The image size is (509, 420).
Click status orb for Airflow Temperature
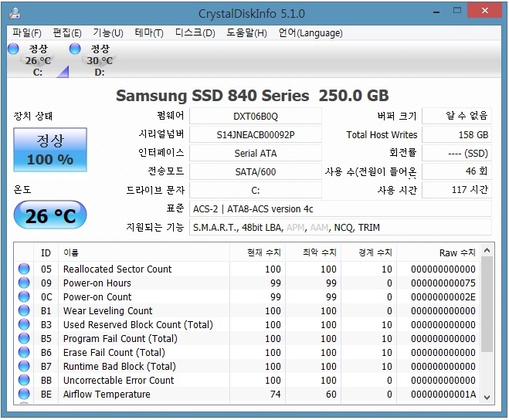(x=24, y=394)
